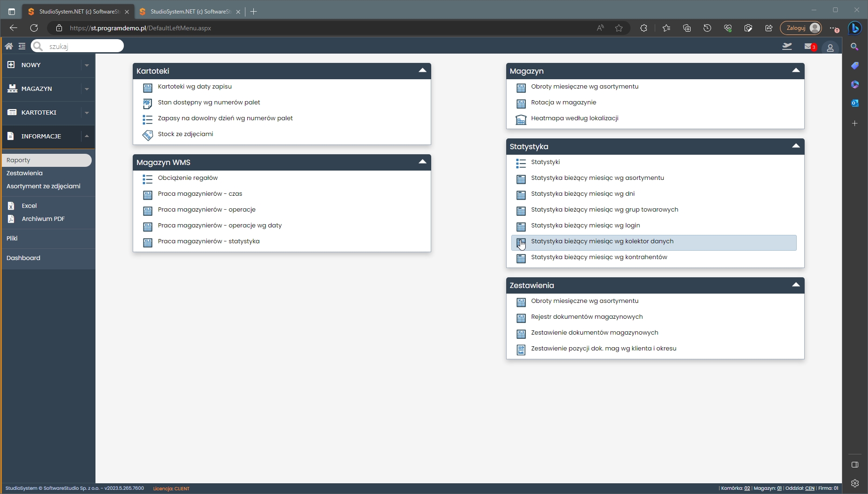Viewport: 868px width, 494px height.
Task: Open the user profile icon in app header
Action: (x=830, y=48)
